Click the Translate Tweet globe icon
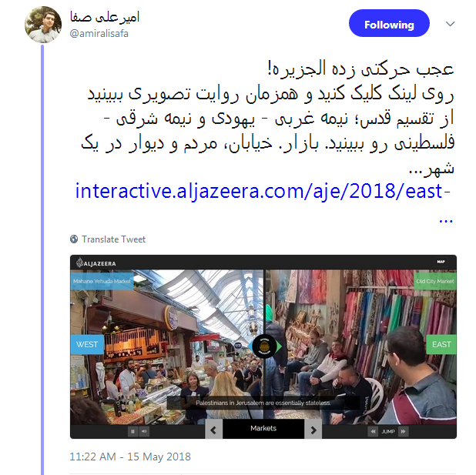Screen dimensions: 476x475 tap(74, 239)
